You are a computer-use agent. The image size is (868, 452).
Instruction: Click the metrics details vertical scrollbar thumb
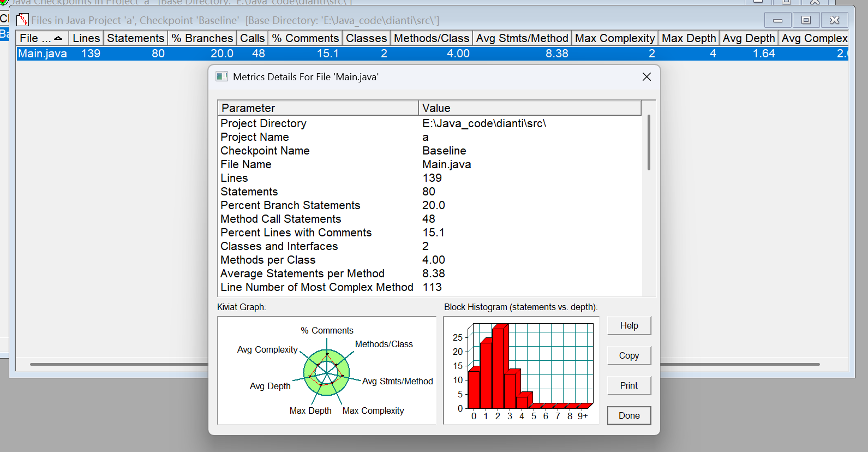point(649,142)
